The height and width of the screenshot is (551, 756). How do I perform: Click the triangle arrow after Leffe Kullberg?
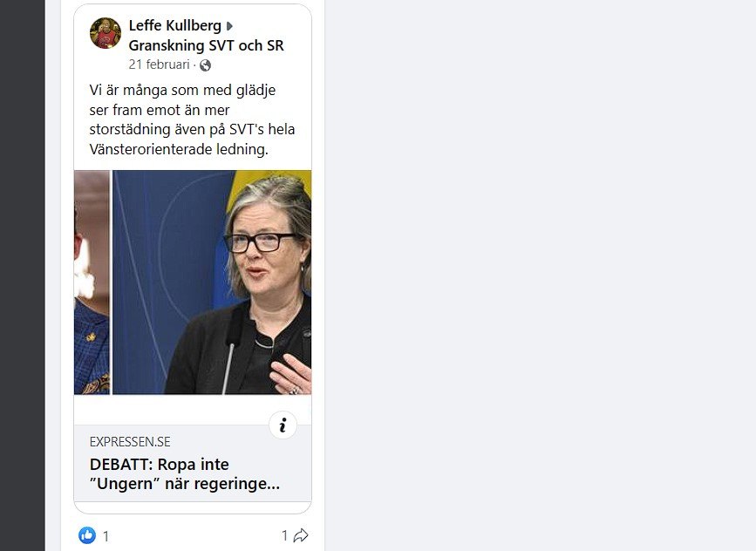tap(229, 26)
